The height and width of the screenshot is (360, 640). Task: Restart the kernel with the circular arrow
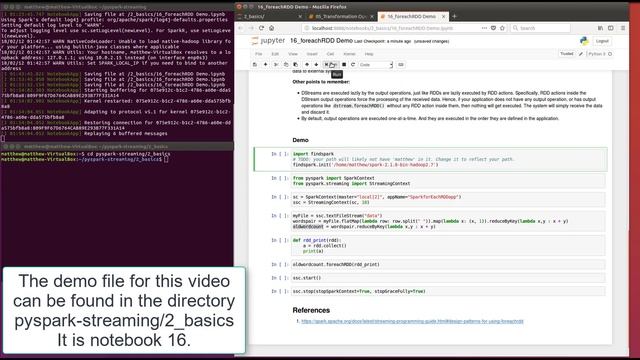pos(353,64)
